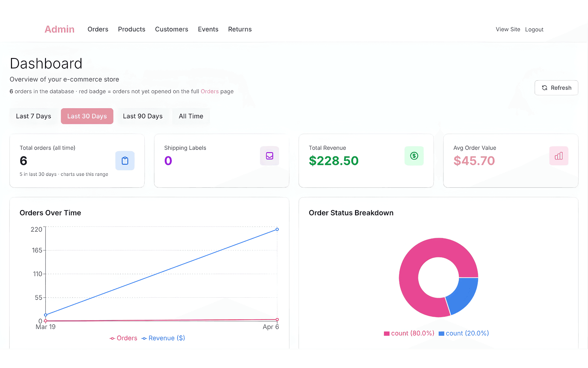
Task: Click the Orders legend marker below the chart
Action: (112, 338)
